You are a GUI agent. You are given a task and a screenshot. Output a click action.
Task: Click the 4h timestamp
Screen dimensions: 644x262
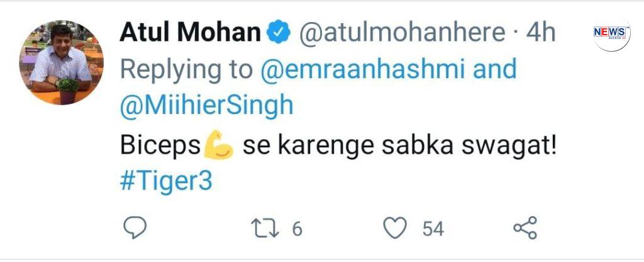click(x=541, y=33)
